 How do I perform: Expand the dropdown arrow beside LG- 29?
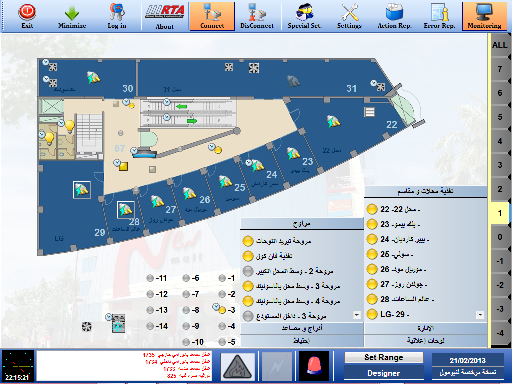click(480, 315)
